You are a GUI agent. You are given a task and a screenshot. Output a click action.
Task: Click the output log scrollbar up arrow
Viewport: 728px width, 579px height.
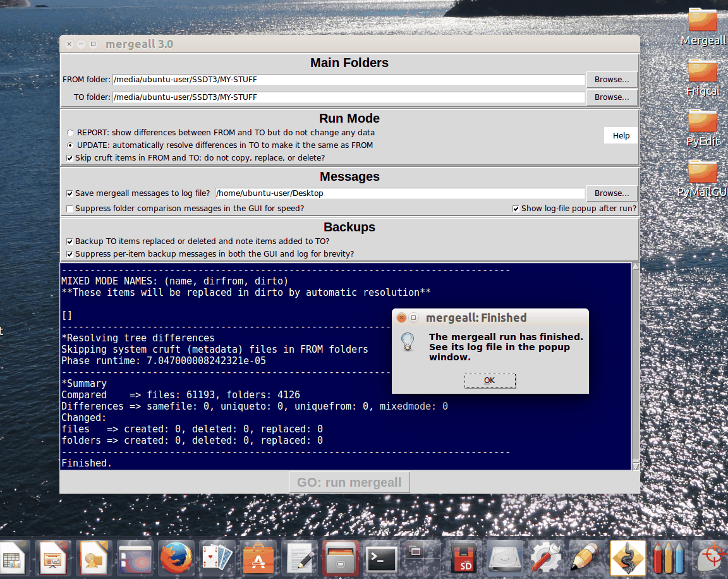[x=636, y=267]
